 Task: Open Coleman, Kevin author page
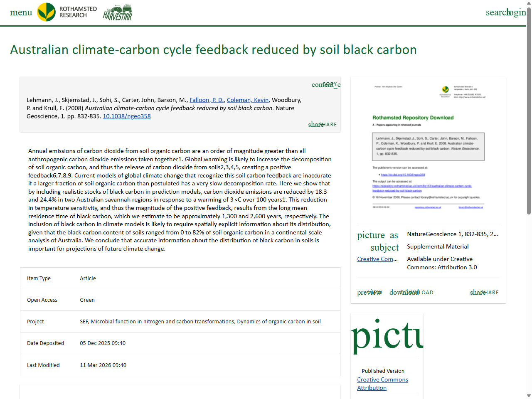pyautogui.click(x=248, y=100)
